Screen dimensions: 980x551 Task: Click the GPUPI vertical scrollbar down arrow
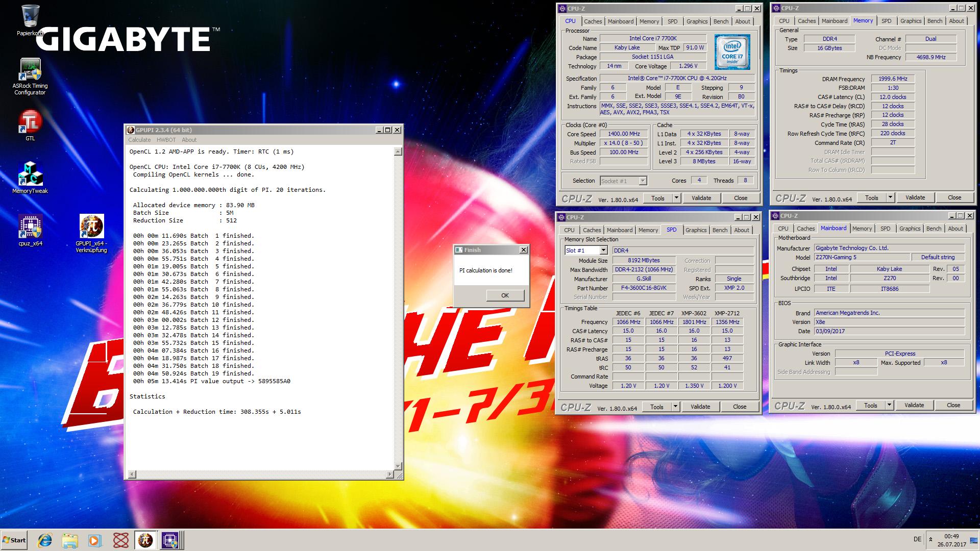(398, 466)
